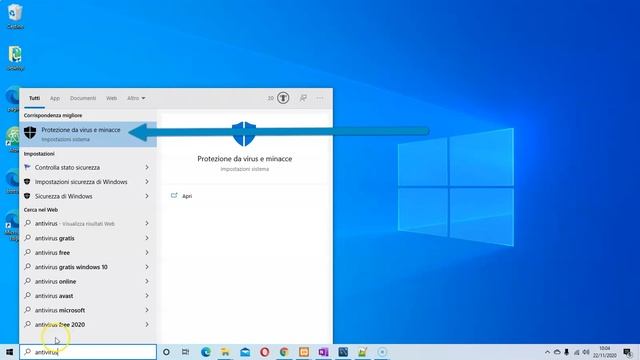Image resolution: width=640 pixels, height=360 pixels.
Task: Expand arrow for antivirus free 2020
Action: [147, 324]
